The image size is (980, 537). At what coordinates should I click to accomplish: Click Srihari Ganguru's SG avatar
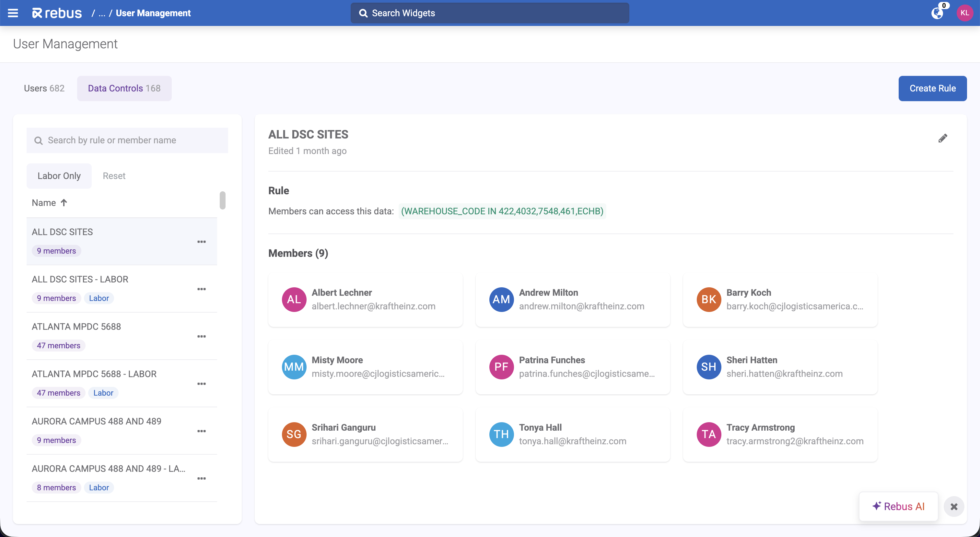[294, 434]
